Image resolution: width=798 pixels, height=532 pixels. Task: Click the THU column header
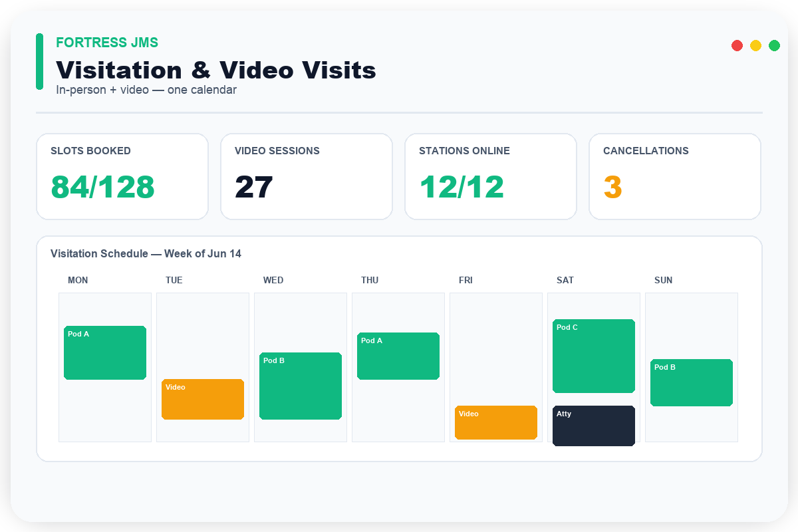click(x=370, y=280)
